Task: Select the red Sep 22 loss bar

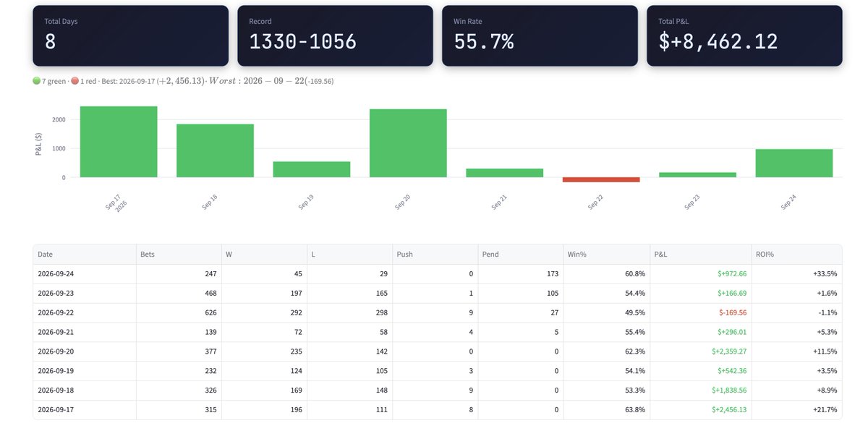Action: click(x=601, y=179)
